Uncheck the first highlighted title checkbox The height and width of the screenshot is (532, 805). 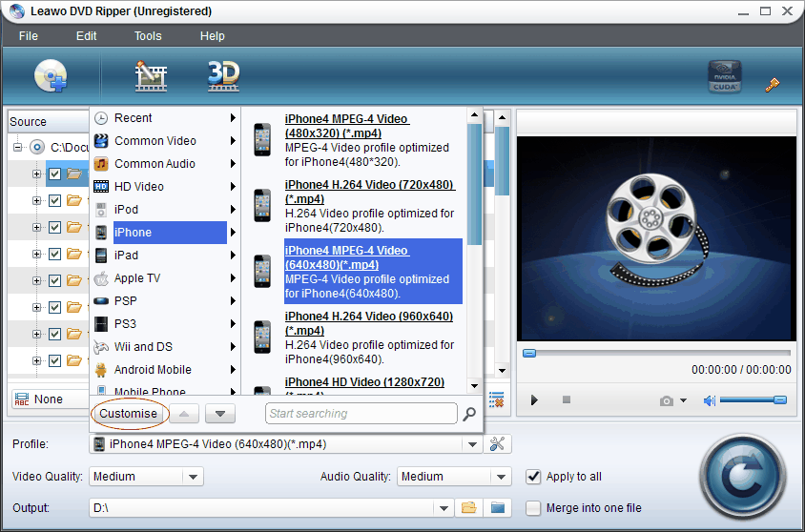point(55,174)
